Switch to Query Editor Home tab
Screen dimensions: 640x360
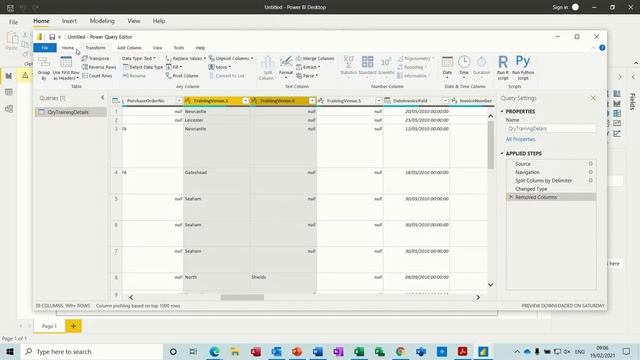[68, 48]
